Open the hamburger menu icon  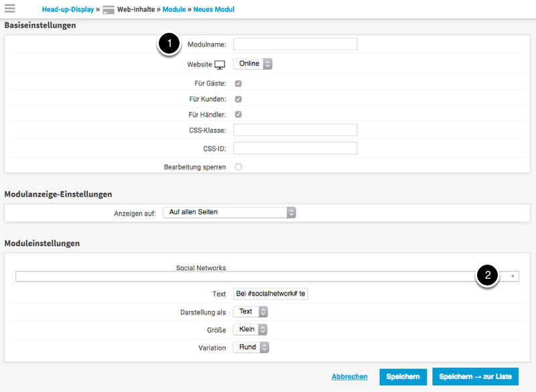click(x=10, y=9)
